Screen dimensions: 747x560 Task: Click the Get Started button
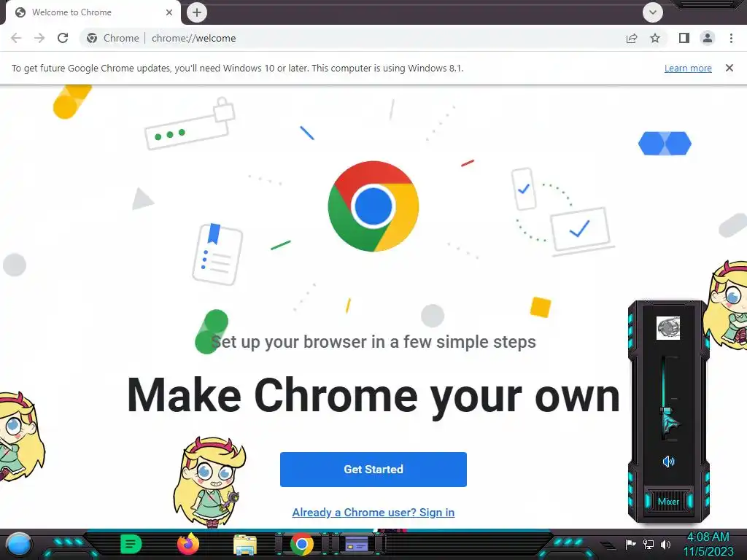click(x=373, y=470)
